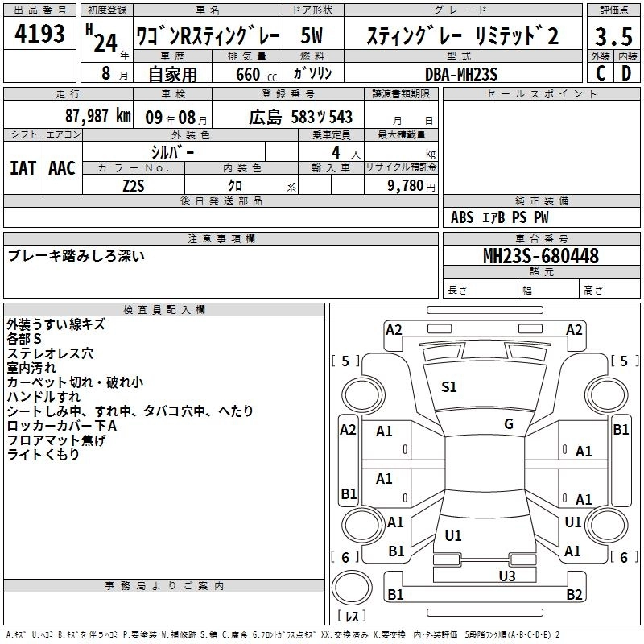
Task: Click model code DBA-MH23S
Action: (461, 73)
